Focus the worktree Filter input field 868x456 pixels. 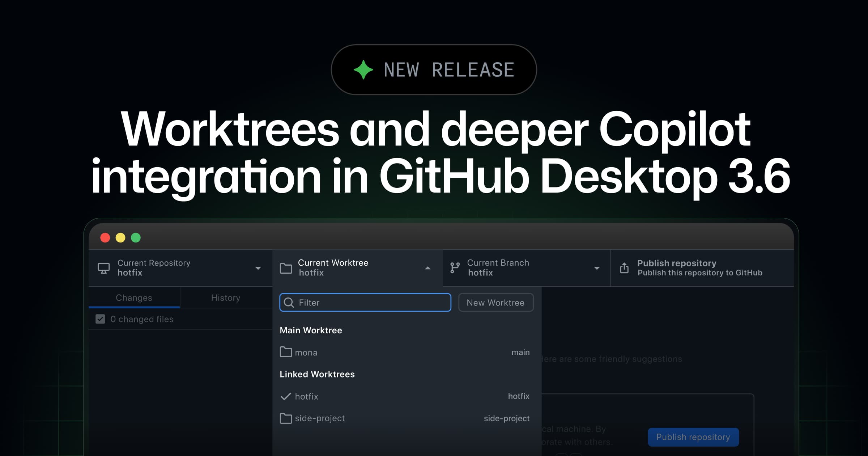coord(365,303)
